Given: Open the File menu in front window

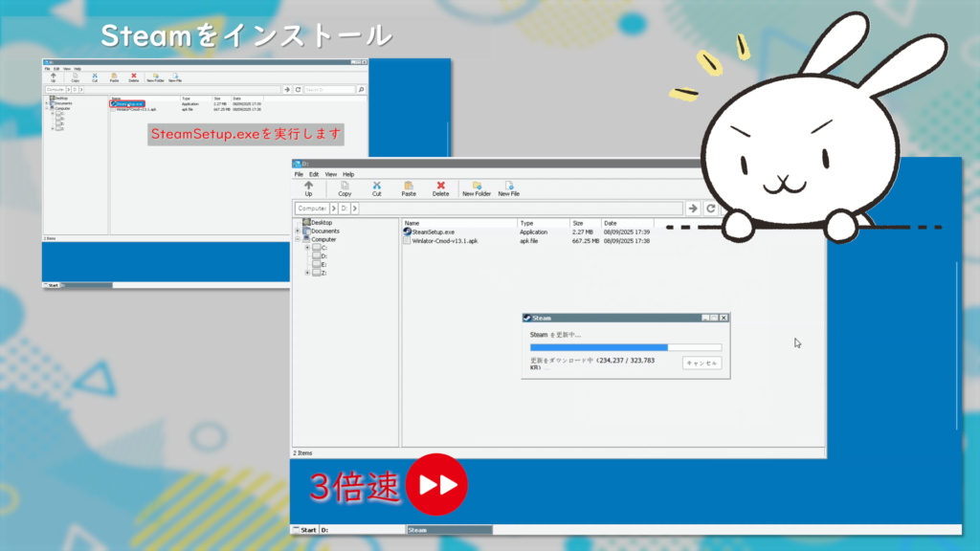Looking at the screenshot, I should click(299, 174).
